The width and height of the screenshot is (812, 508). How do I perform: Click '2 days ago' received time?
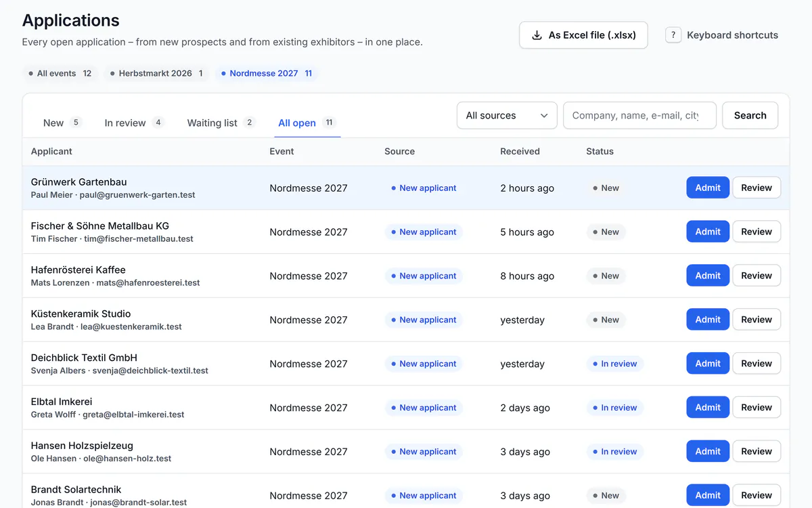coord(525,408)
